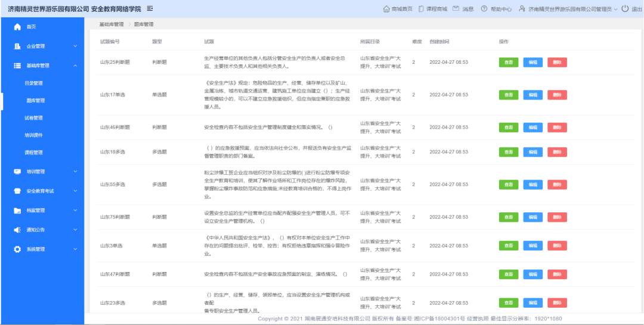Click 查看 for 山东18多选
This screenshot has width=644, height=325.
point(509,152)
